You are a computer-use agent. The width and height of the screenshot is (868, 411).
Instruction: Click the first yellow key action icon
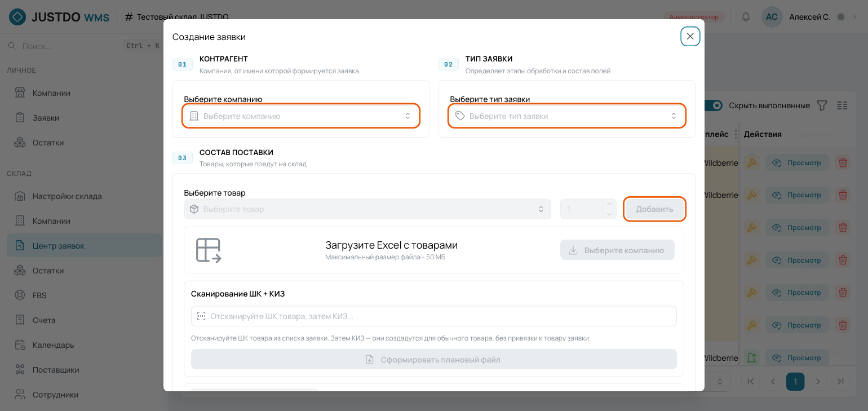[x=751, y=163]
